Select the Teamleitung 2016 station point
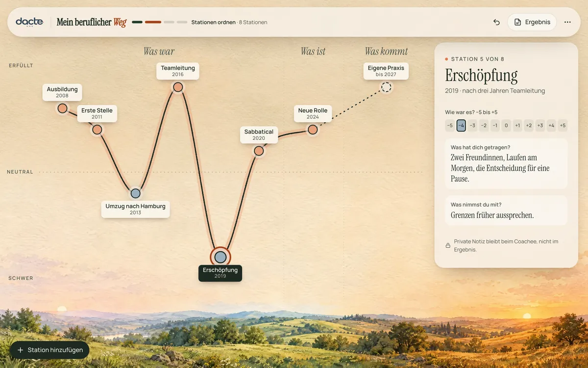The height and width of the screenshot is (368, 588). click(x=178, y=87)
